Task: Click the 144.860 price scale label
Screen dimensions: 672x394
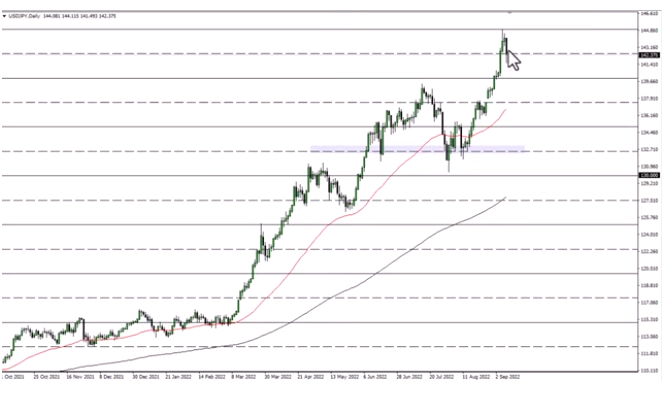Action: pyautogui.click(x=649, y=30)
